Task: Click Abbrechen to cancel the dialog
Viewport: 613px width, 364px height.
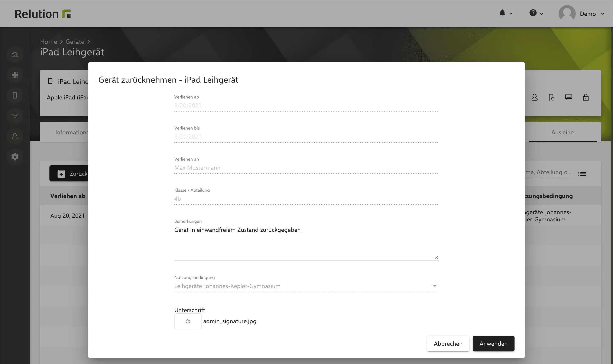Action: pyautogui.click(x=448, y=344)
